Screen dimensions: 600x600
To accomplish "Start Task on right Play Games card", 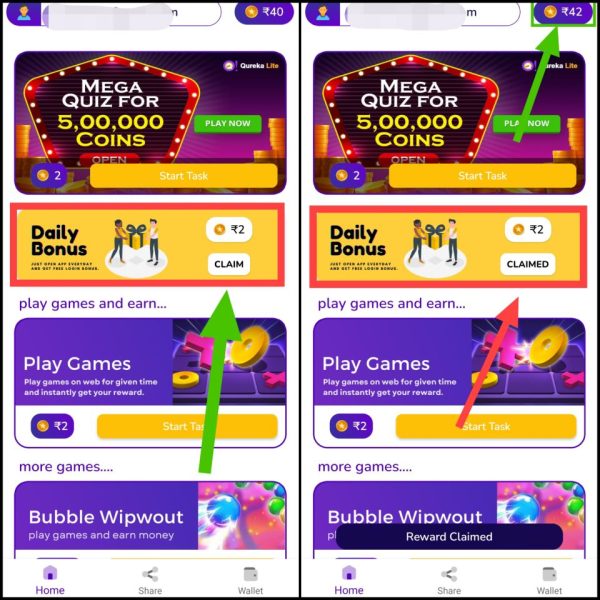I will [x=486, y=426].
